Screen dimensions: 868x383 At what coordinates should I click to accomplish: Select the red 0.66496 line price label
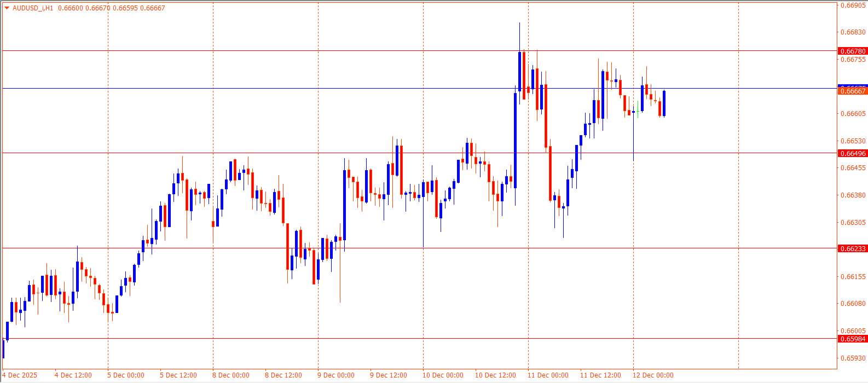(x=853, y=153)
